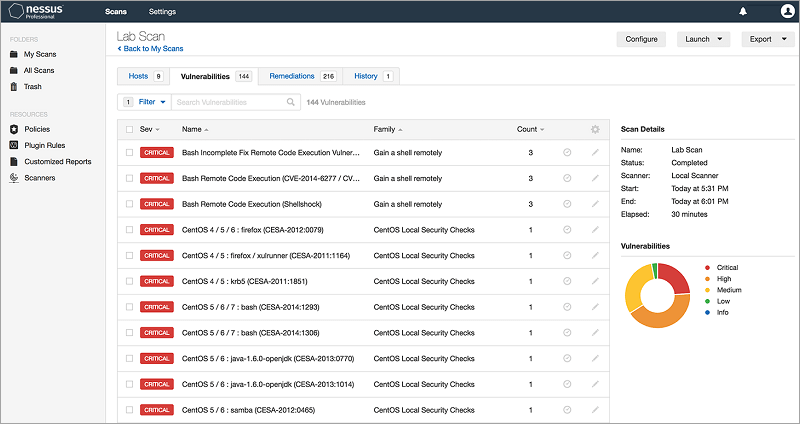Open the Scans top menu
The height and width of the screenshot is (424, 800).
116,11
